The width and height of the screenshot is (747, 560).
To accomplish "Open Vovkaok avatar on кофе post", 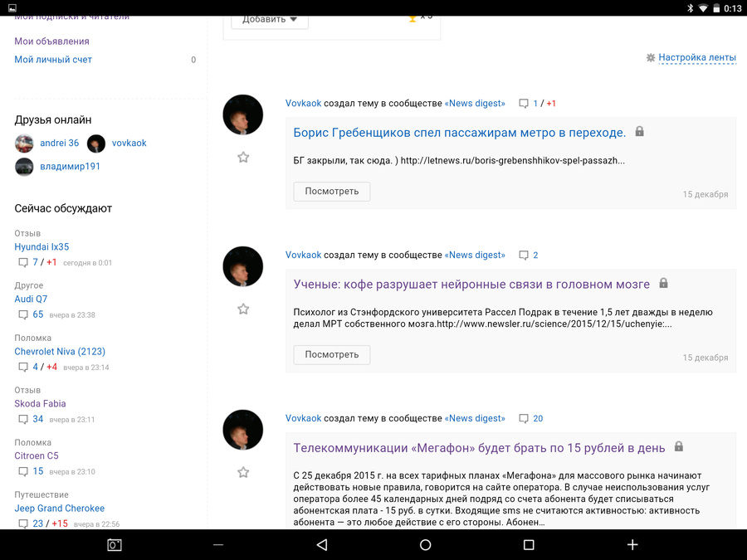I will pyautogui.click(x=243, y=266).
